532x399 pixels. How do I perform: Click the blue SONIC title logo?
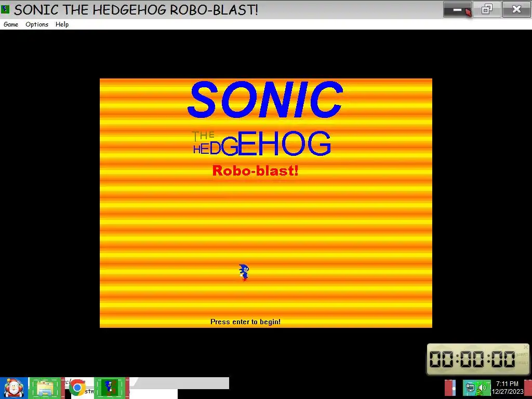(x=265, y=99)
